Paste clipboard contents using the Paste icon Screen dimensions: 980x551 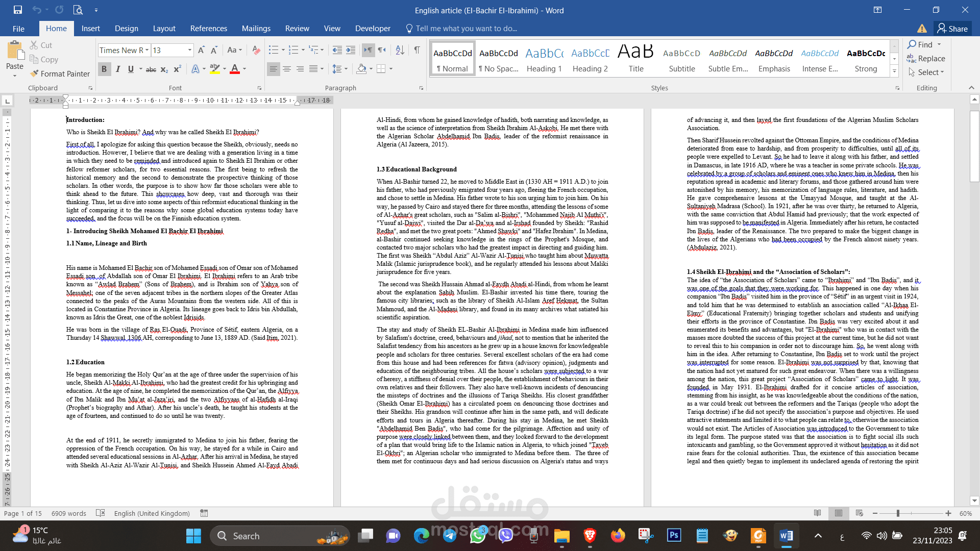15,51
